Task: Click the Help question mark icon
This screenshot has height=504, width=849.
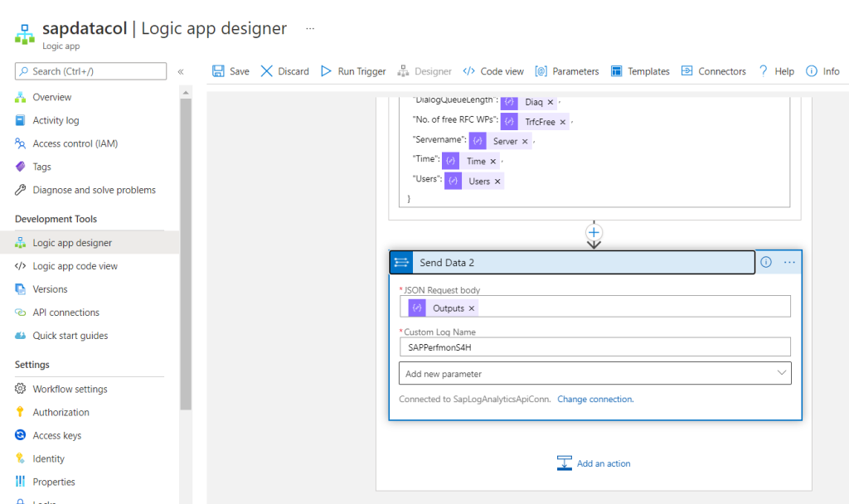Action: tap(763, 71)
